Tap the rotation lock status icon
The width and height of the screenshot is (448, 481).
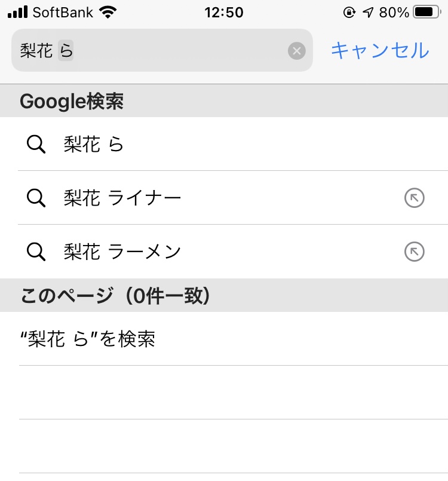click(349, 12)
